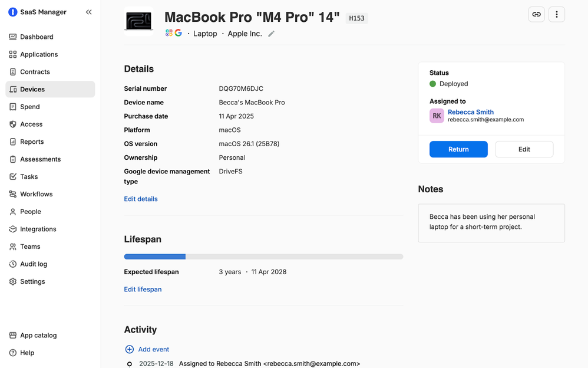The width and height of the screenshot is (588, 368).
Task: Click the MacBook Pro device thumbnail
Action: tap(139, 21)
